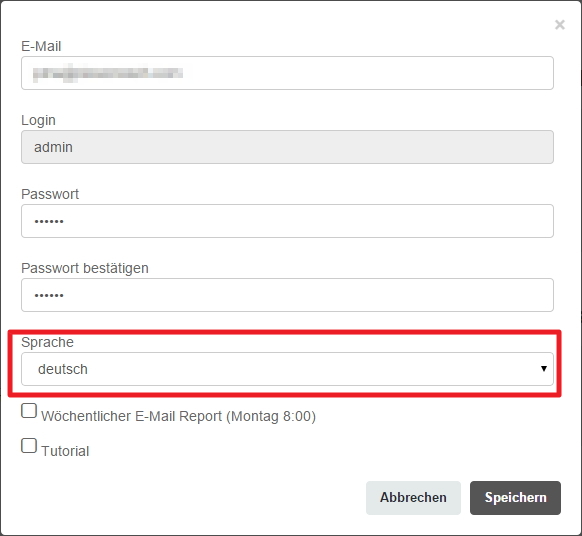Click the masked dots in Passwort bestätigen

pos(49,295)
